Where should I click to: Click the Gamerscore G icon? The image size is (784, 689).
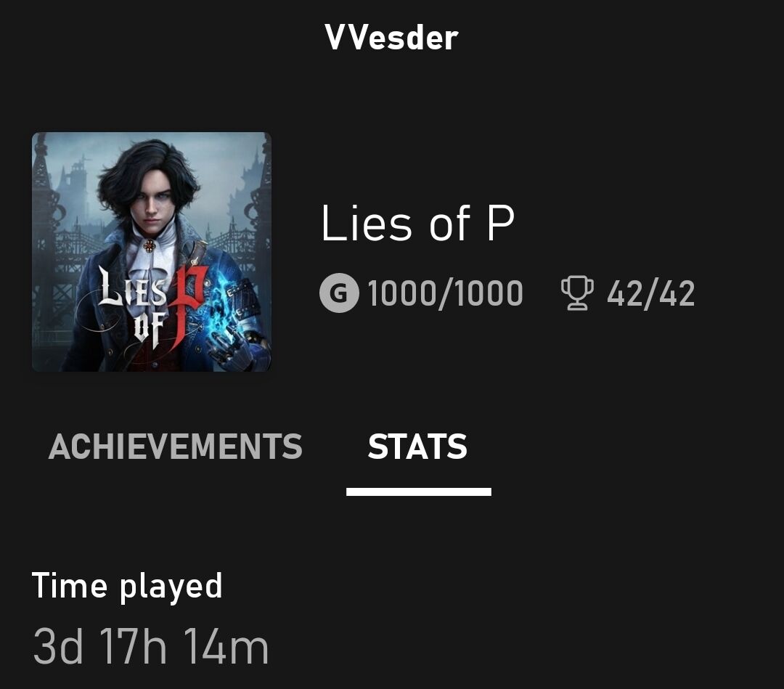point(339,294)
